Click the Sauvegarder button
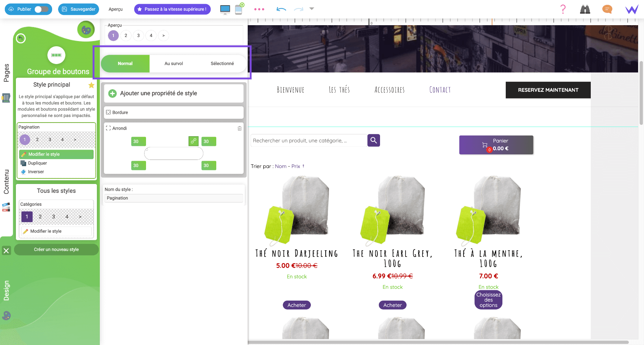The height and width of the screenshot is (345, 644). [78, 9]
